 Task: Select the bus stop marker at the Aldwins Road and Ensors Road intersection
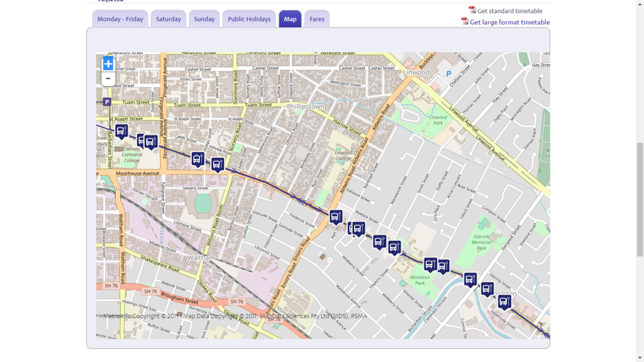(336, 217)
